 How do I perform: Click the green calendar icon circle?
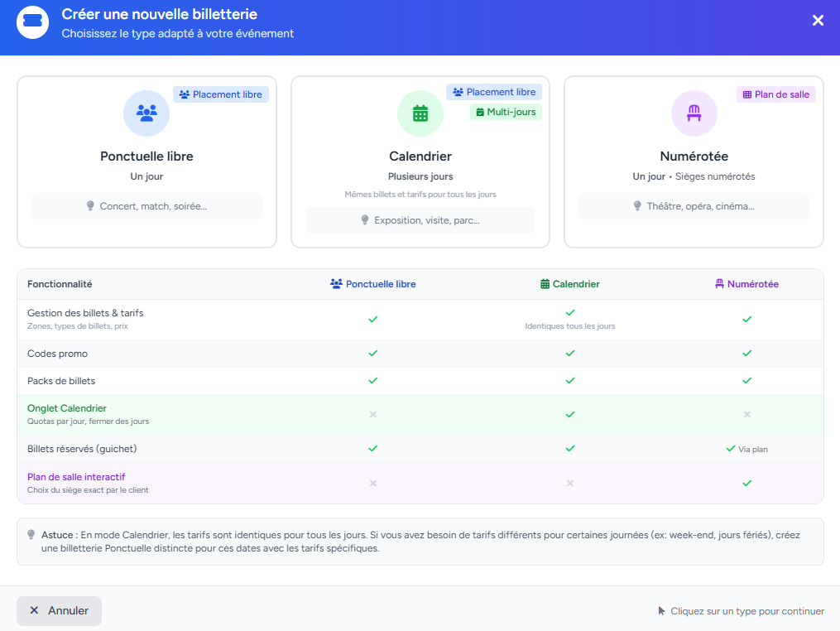pos(420,113)
